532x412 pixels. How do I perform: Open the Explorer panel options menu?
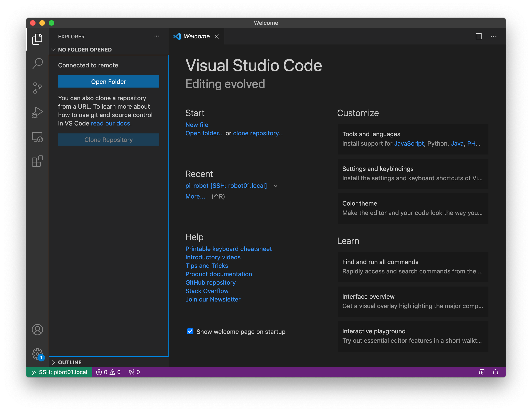point(156,36)
